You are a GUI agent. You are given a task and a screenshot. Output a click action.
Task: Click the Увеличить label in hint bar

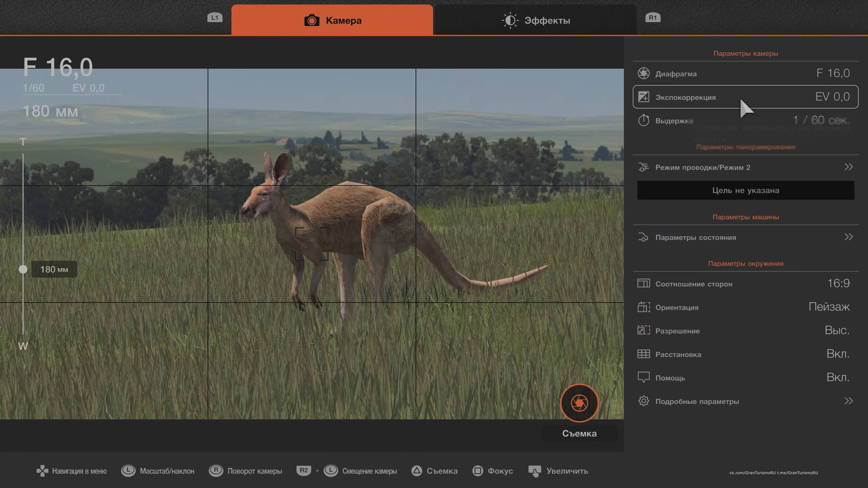tap(567, 471)
